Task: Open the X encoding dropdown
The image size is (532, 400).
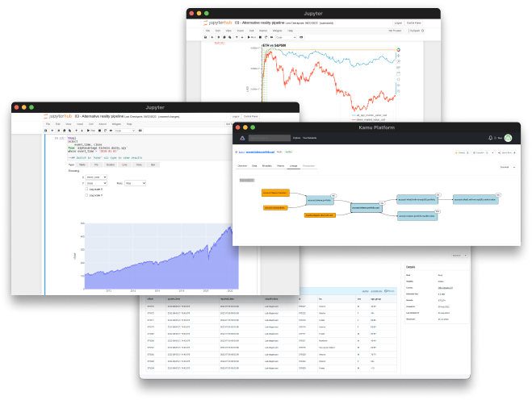Action: (x=96, y=177)
